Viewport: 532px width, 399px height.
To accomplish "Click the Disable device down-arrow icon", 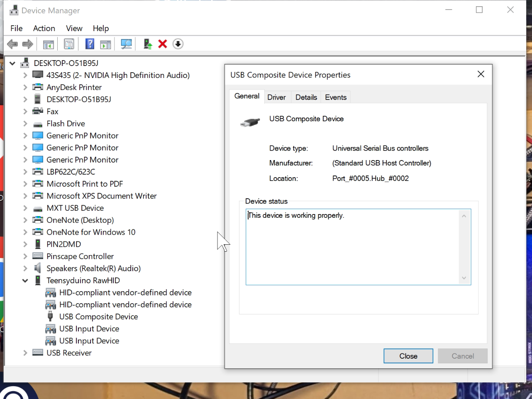I will [x=178, y=44].
